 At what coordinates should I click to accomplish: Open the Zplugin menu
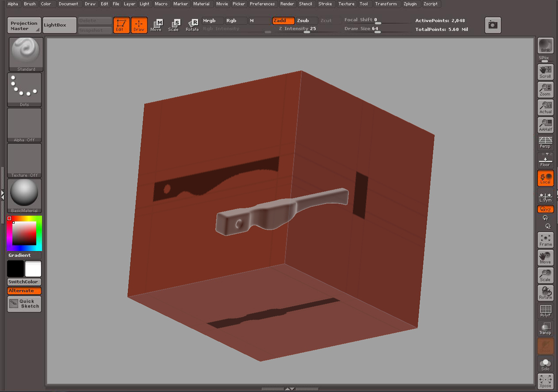click(409, 4)
